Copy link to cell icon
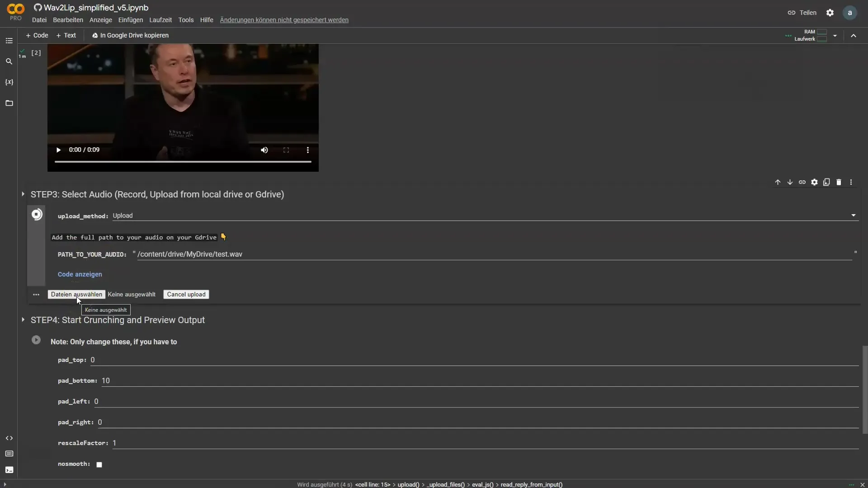 click(802, 182)
